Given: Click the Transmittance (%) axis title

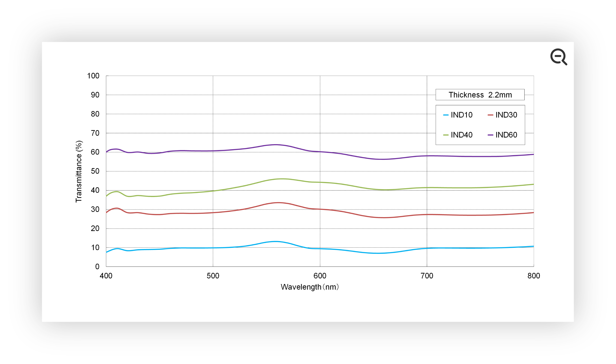Looking at the screenshot, I should tap(79, 171).
